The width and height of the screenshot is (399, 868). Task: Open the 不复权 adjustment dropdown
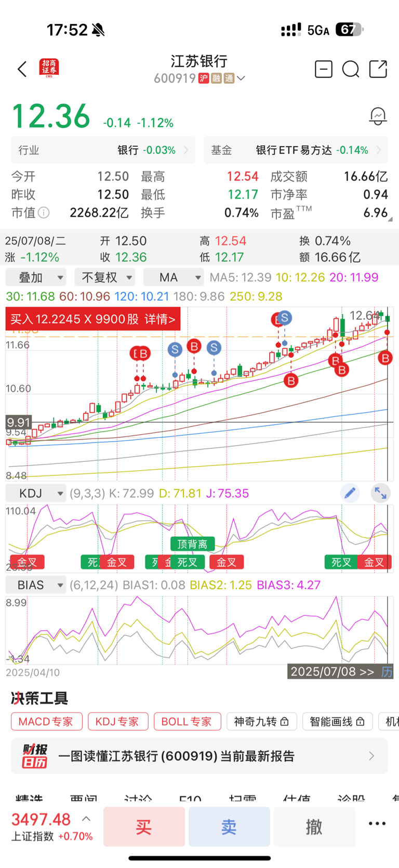104,277
